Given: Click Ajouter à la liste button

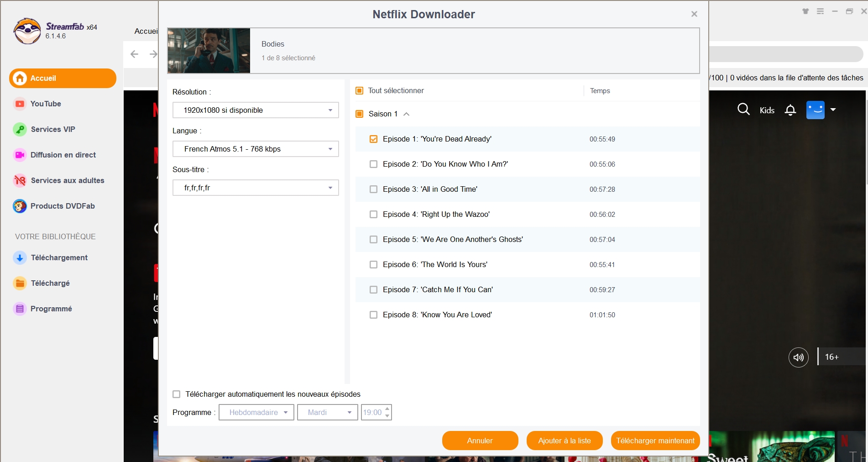Looking at the screenshot, I should (x=565, y=441).
